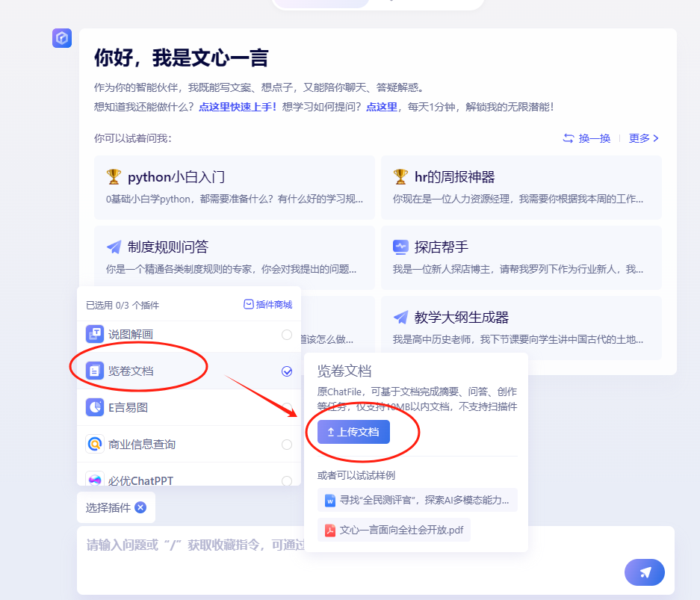Uncheck the 览卷文档 plugin checkbox

coord(287,371)
